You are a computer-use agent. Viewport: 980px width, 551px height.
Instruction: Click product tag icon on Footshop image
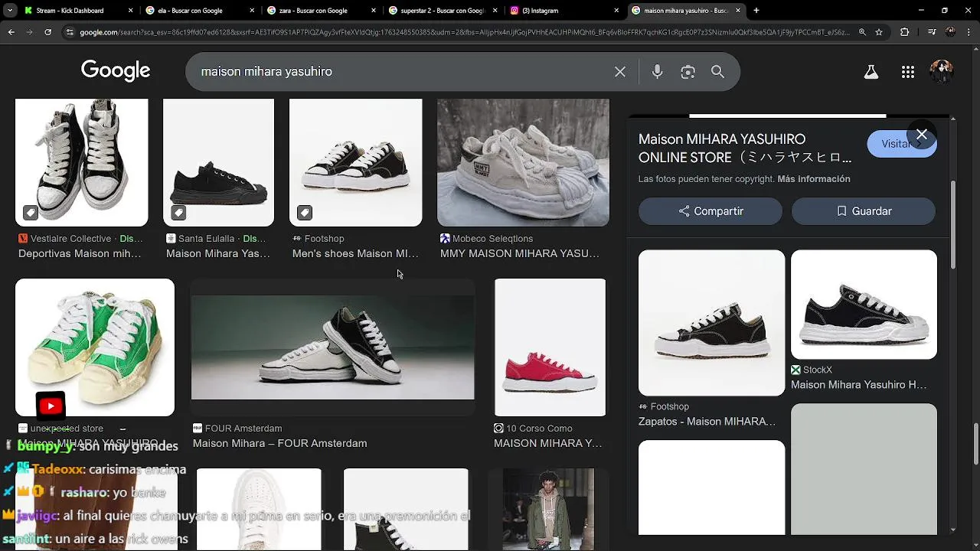click(304, 212)
